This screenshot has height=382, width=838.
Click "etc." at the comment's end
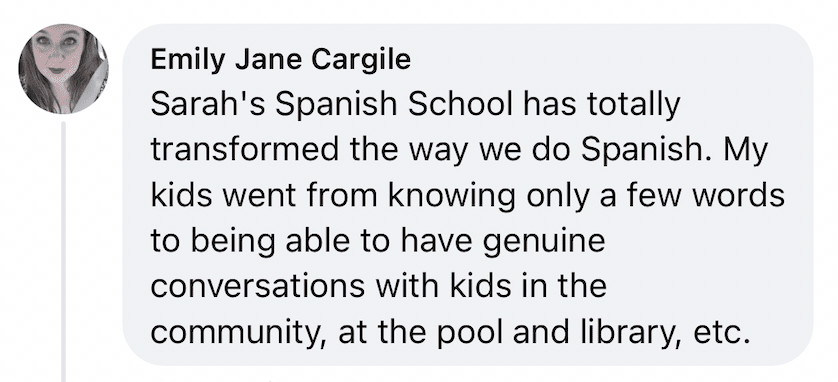tap(719, 332)
